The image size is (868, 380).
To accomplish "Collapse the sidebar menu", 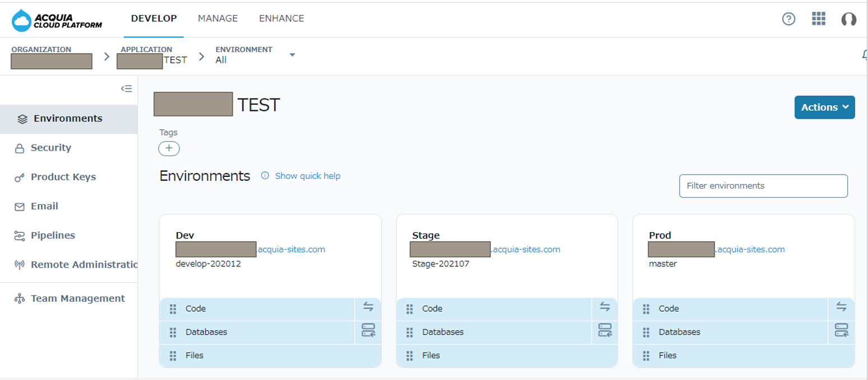I will click(127, 88).
